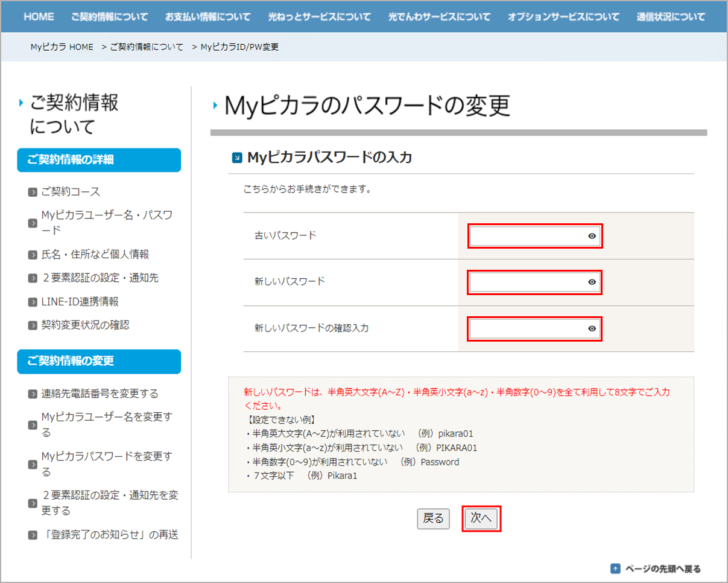
Task: Focus the 新しいパスワード input field
Action: 535,282
